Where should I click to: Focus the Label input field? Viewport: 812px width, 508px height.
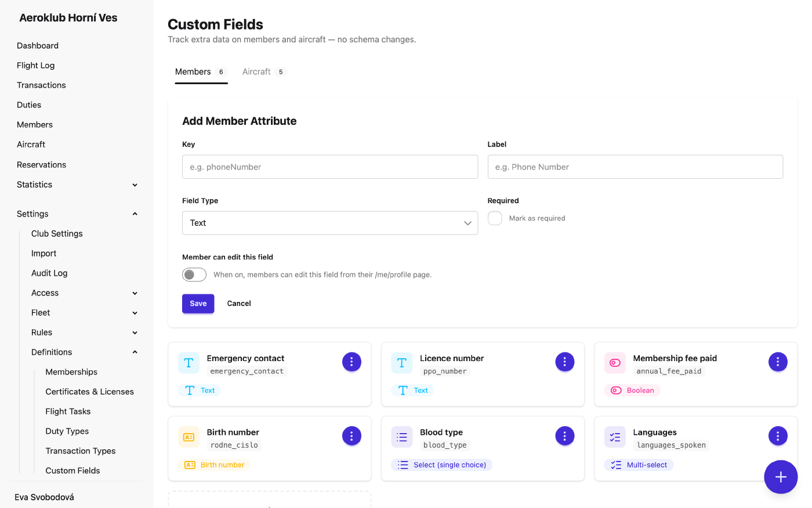(636, 167)
